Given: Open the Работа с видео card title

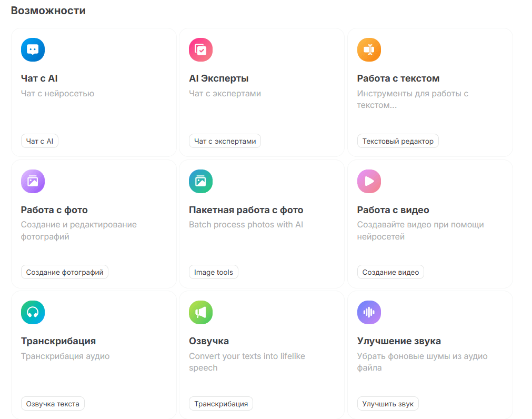Looking at the screenshot, I should coord(393,210).
